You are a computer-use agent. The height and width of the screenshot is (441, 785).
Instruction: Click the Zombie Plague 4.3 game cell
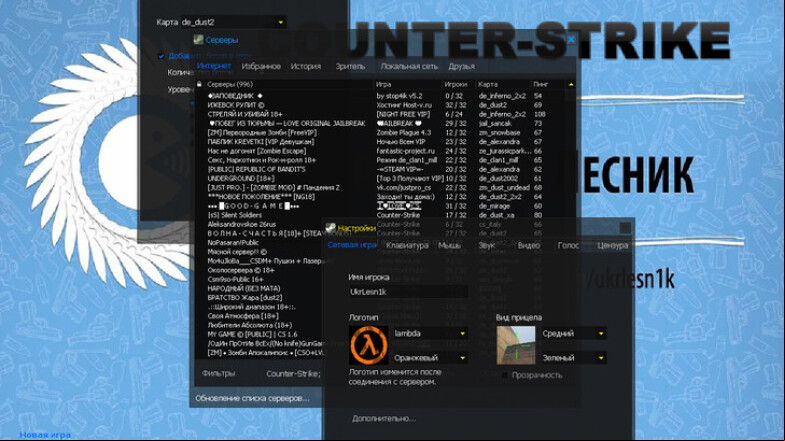click(404, 133)
